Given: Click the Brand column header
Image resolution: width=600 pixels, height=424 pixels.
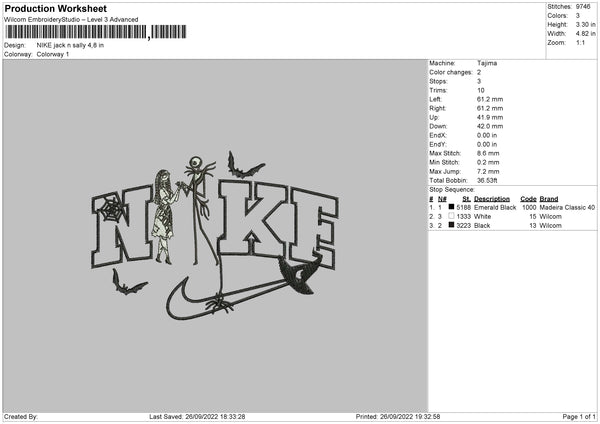Looking at the screenshot, I should point(549,199).
